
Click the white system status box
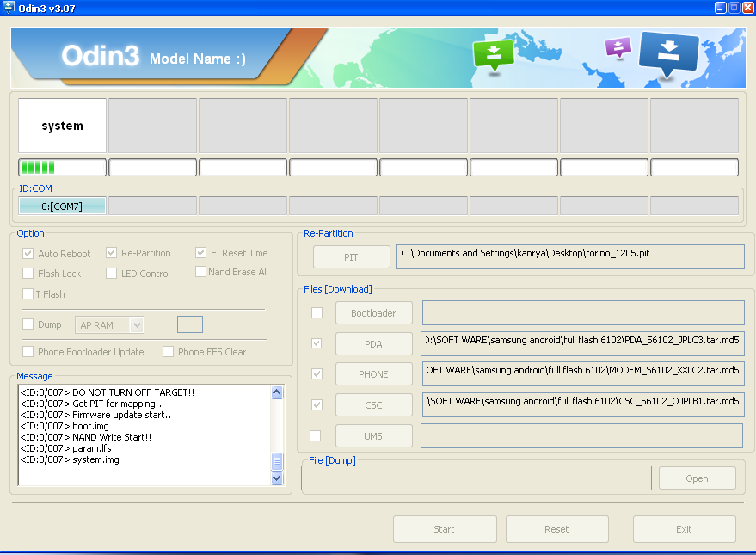tap(62, 126)
